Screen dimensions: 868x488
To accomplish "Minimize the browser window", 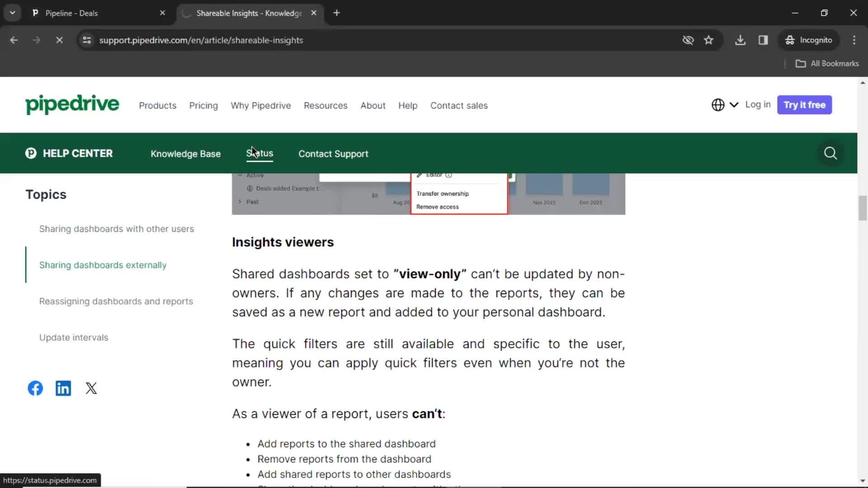I will click(x=795, y=13).
